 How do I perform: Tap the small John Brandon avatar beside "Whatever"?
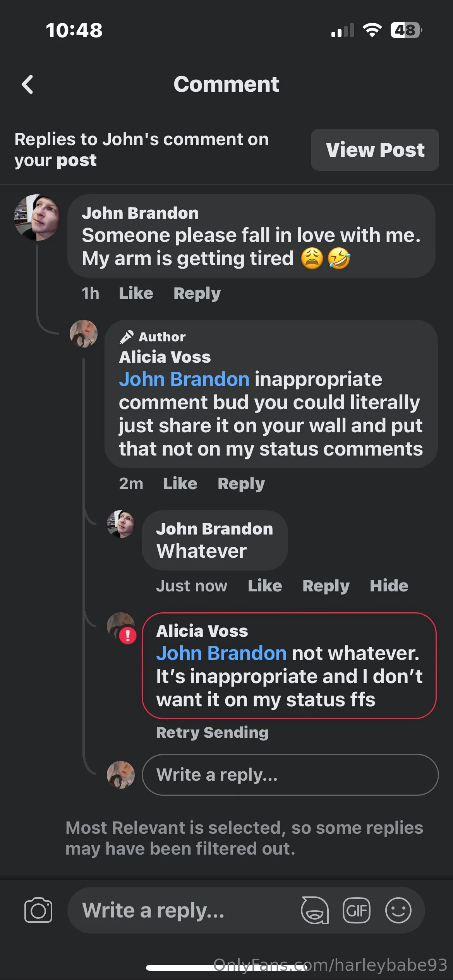(x=120, y=524)
